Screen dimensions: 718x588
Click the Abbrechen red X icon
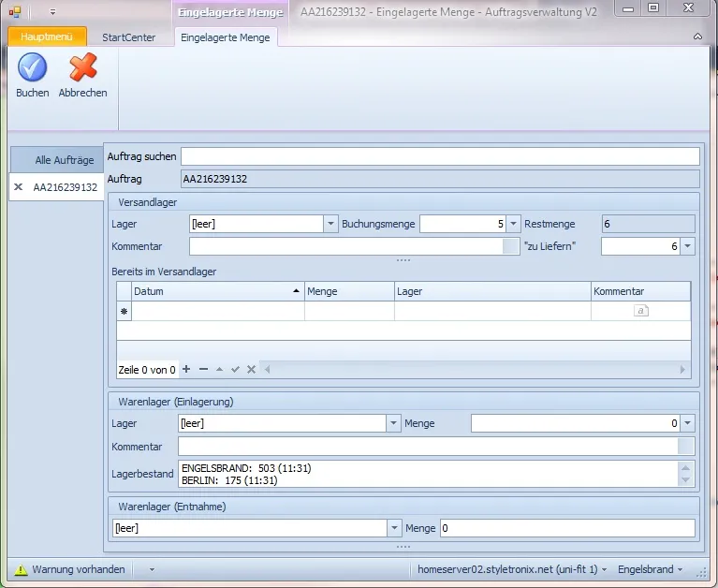click(83, 67)
